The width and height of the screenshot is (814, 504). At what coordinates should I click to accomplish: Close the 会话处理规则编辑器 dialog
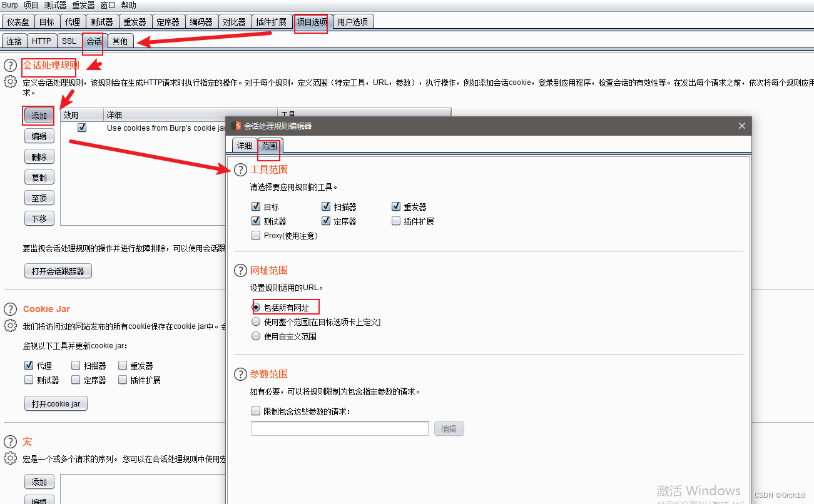pos(742,126)
